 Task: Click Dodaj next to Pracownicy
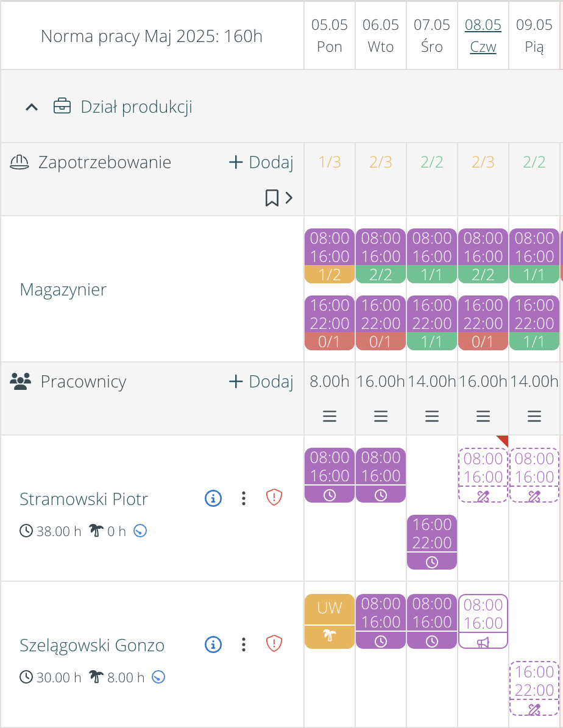tap(261, 381)
